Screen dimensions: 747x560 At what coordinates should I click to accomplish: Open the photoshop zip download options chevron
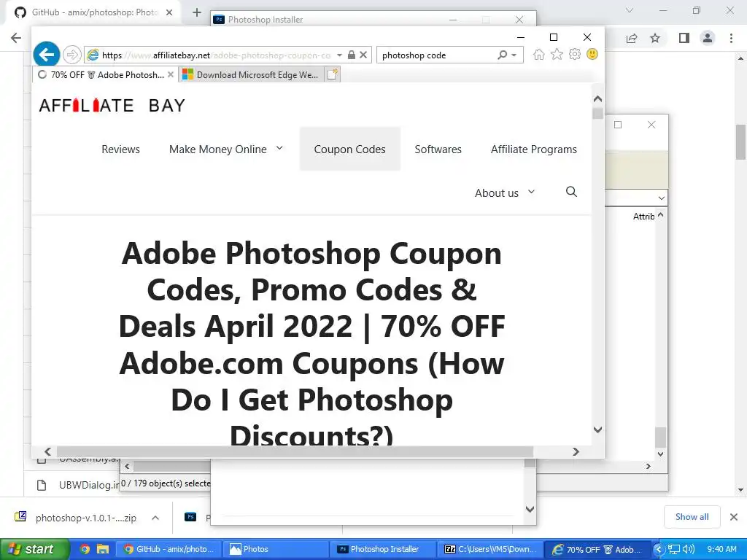coord(155,518)
